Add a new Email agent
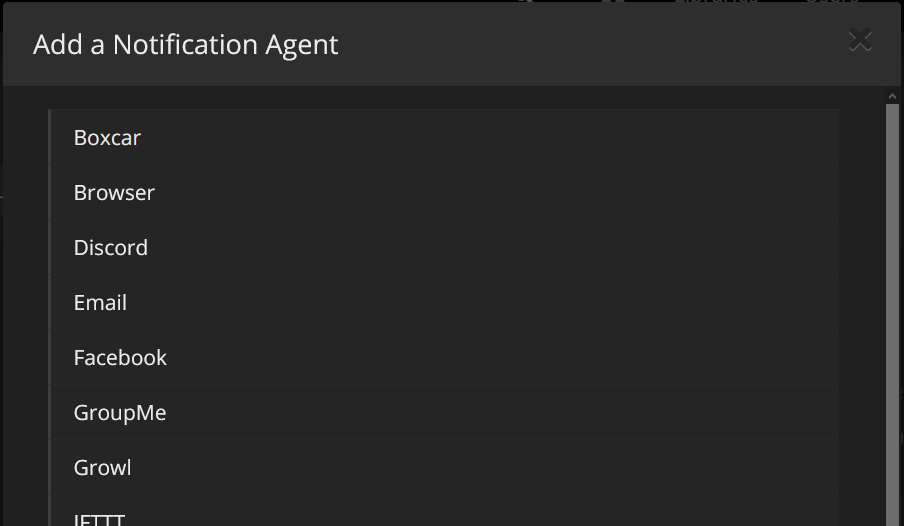The height and width of the screenshot is (526, 904). [444, 302]
